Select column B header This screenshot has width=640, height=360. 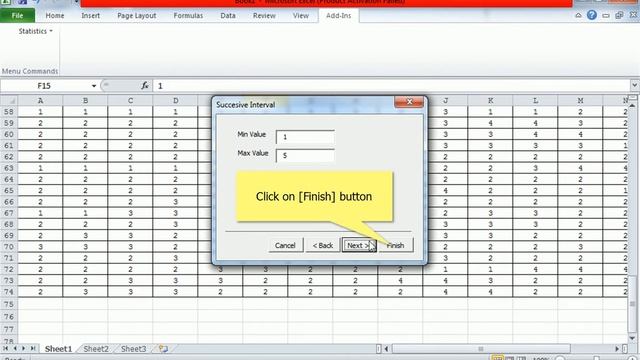pyautogui.click(x=85, y=100)
